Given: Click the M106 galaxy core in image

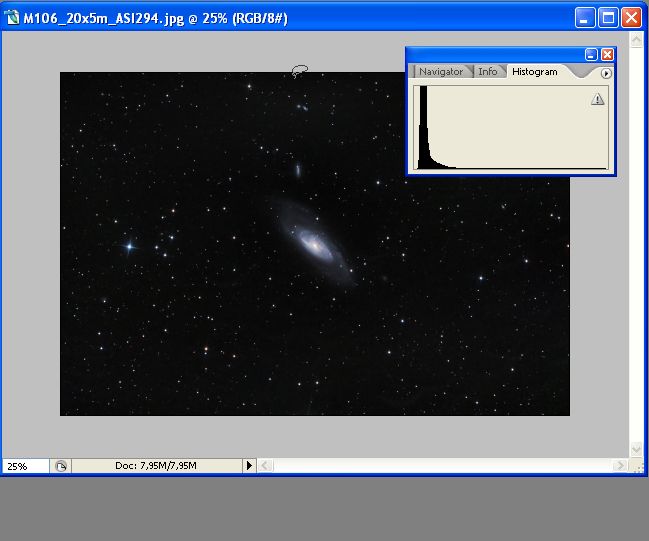Looking at the screenshot, I should point(315,246).
